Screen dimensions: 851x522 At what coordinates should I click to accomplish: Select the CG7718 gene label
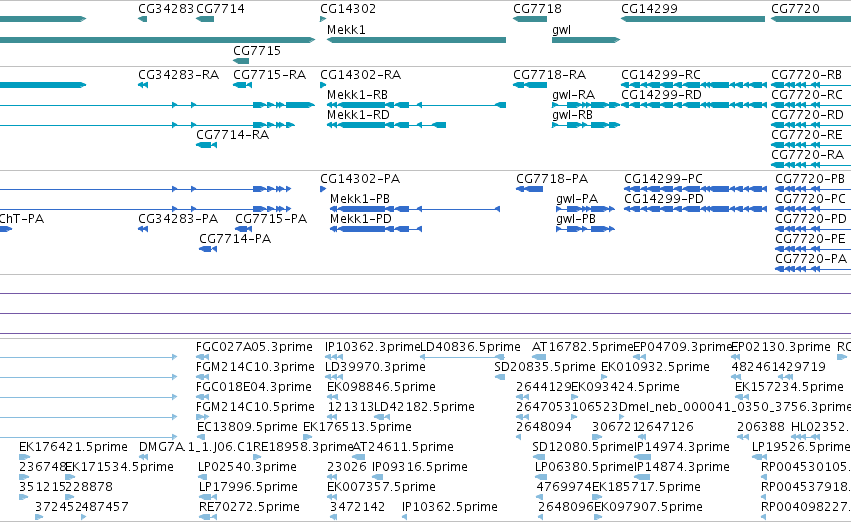[x=537, y=9]
